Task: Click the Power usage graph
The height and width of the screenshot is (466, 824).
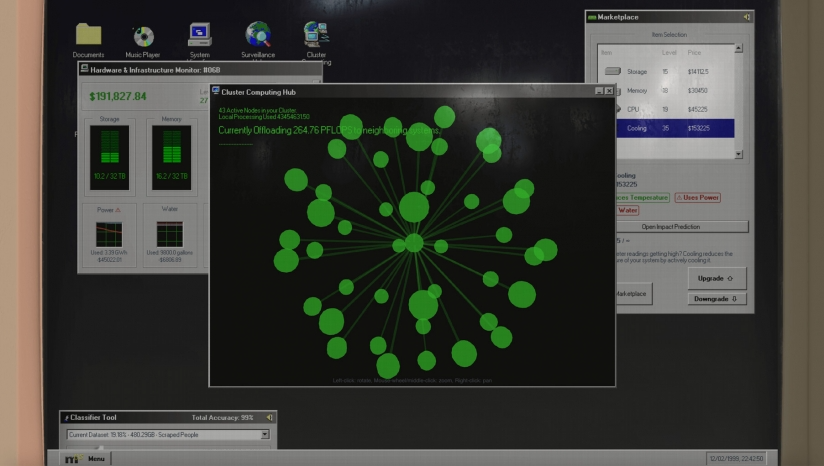Action: 109,234
